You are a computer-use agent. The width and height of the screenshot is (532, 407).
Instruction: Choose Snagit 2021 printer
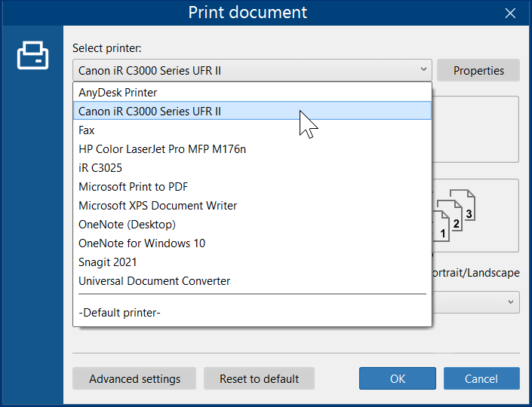(252, 262)
